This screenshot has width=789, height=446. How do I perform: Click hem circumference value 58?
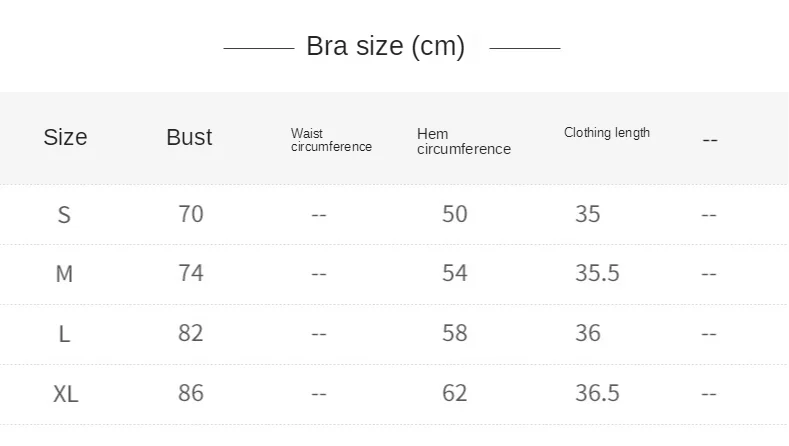pyautogui.click(x=454, y=333)
